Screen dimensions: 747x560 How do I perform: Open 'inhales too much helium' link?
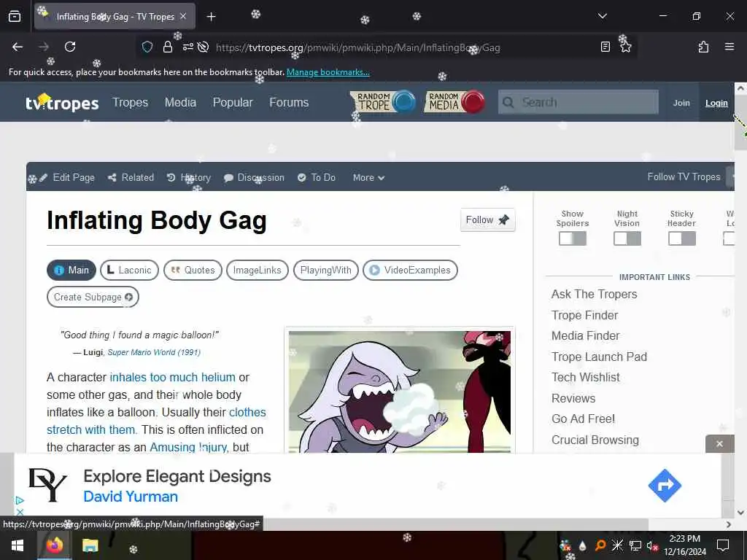click(172, 377)
